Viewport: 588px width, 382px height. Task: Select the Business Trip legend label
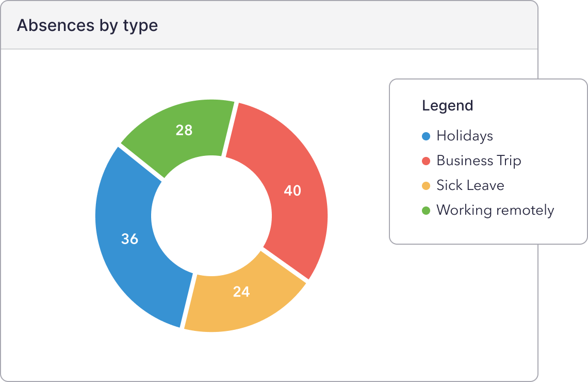click(479, 161)
